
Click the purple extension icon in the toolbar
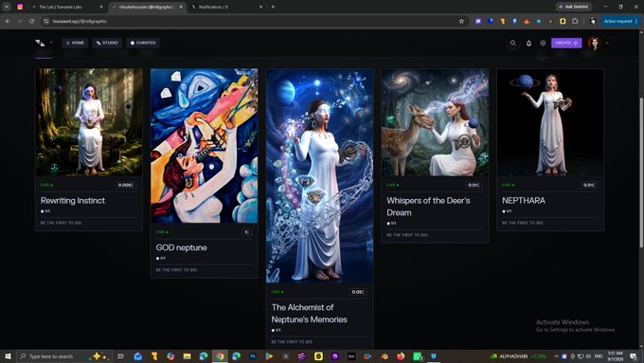click(x=478, y=21)
